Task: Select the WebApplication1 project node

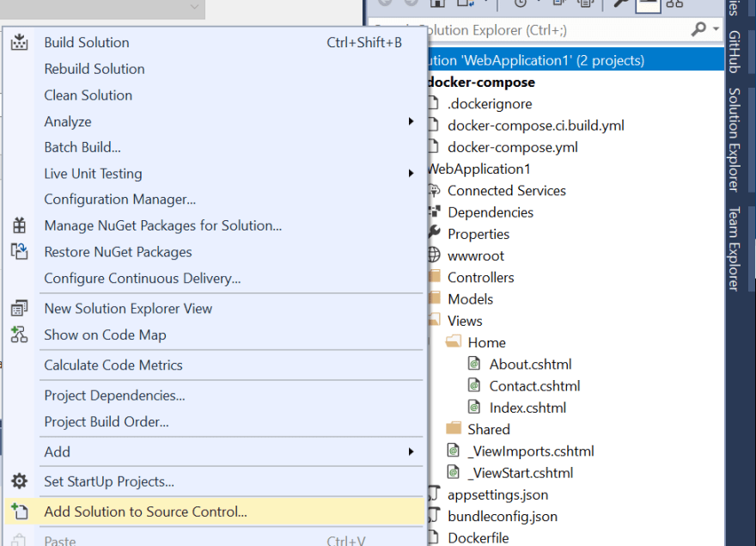Action: click(x=479, y=169)
